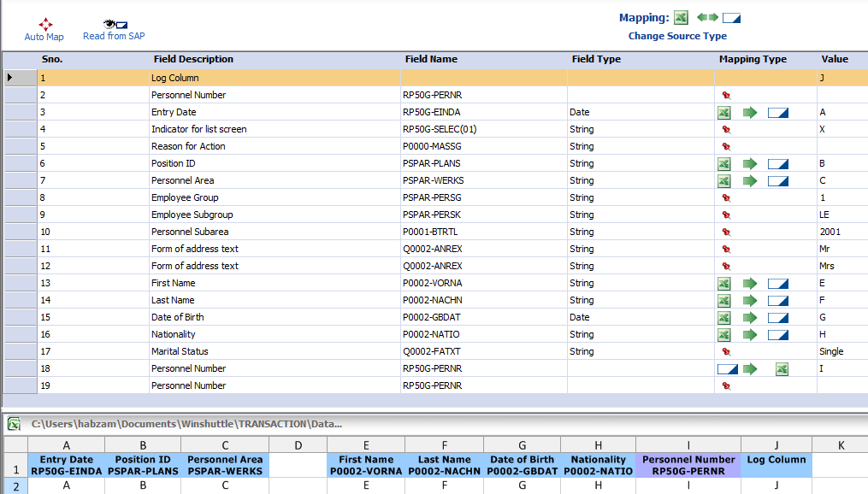Select the purple Personnel Number RP50G-PERNR cell
The image size is (868, 494).
click(x=688, y=465)
